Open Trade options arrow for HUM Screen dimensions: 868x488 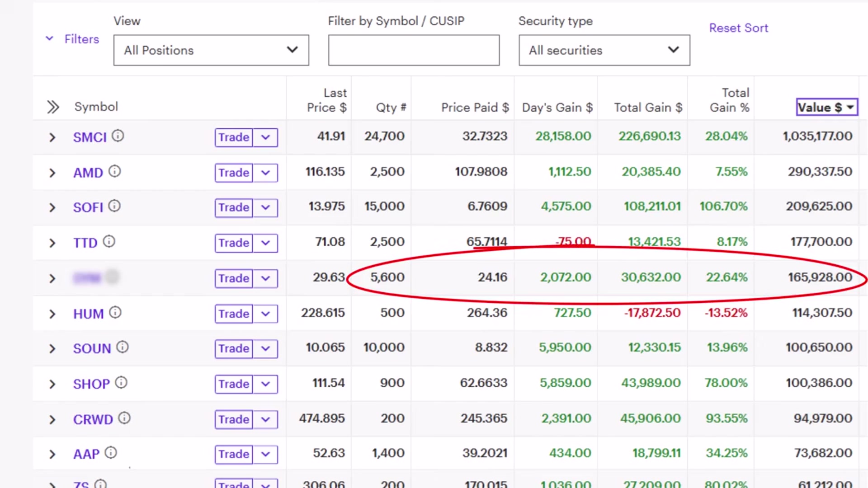[x=265, y=314]
